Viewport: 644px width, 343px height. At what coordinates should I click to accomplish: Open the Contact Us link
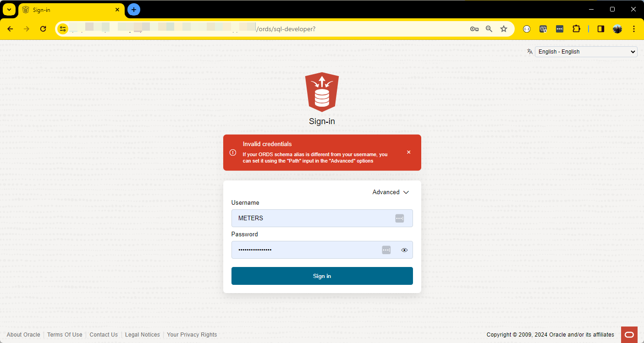[104, 335]
